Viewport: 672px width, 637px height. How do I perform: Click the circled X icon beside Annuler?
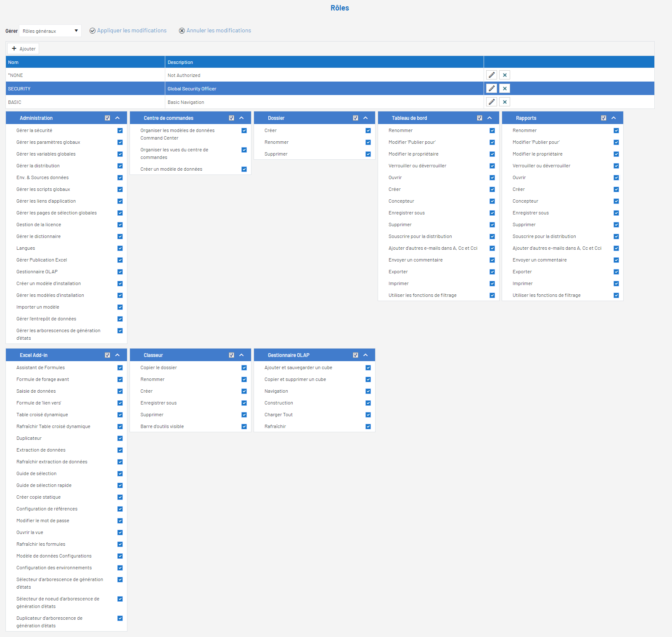click(x=182, y=31)
